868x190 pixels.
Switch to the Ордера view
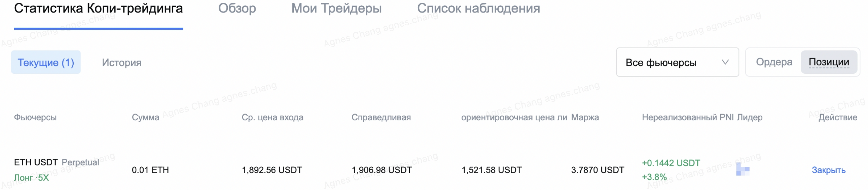coord(774,62)
